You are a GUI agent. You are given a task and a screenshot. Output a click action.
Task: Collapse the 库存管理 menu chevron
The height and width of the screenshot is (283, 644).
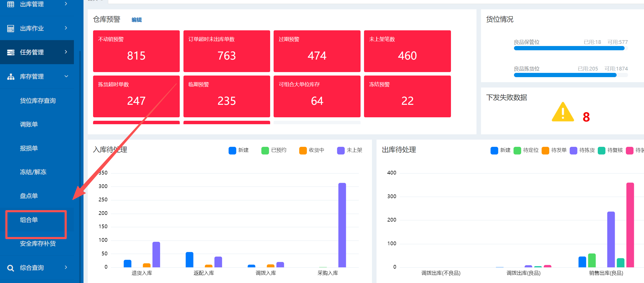click(x=66, y=76)
